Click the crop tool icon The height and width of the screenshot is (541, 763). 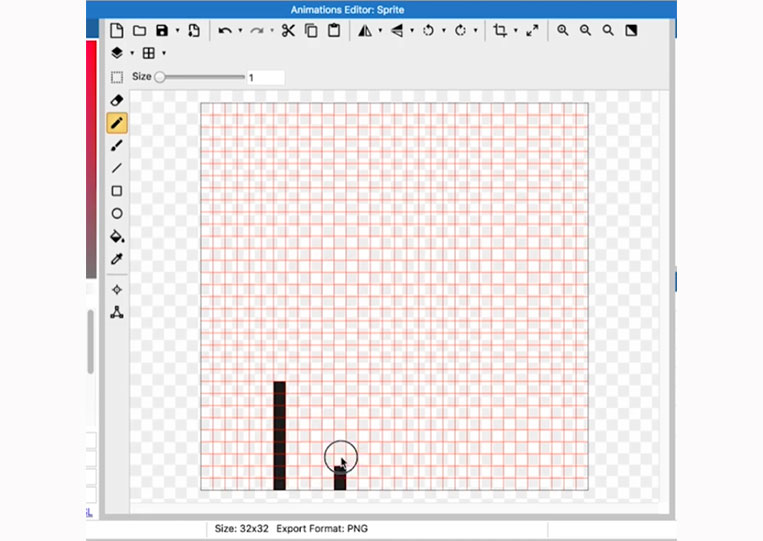pos(500,31)
